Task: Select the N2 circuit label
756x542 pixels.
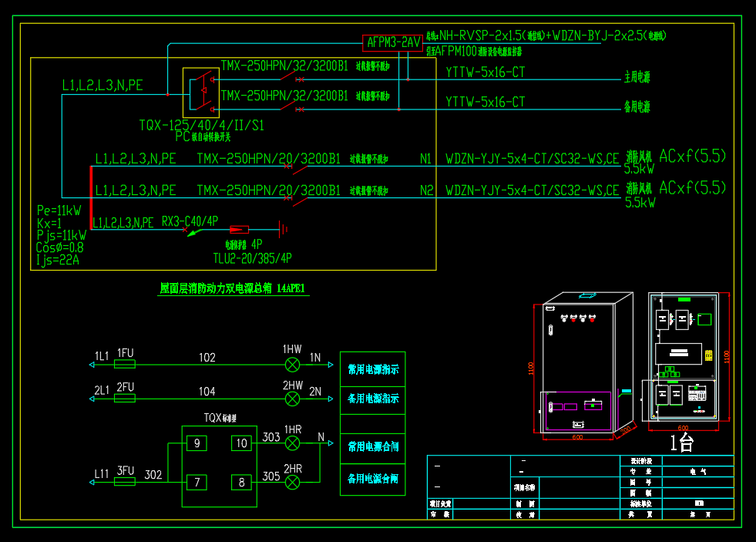Action: pyautogui.click(x=427, y=190)
